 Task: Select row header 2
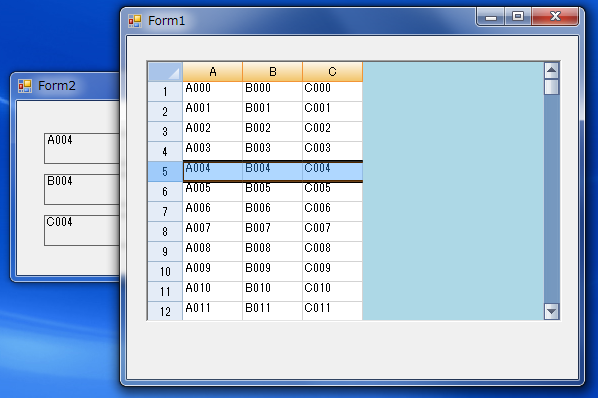(x=165, y=112)
